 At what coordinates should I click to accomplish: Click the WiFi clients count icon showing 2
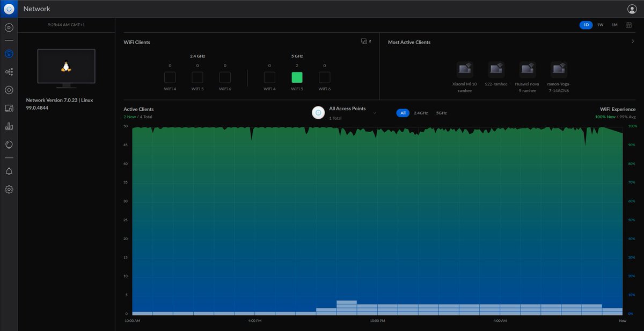click(367, 41)
